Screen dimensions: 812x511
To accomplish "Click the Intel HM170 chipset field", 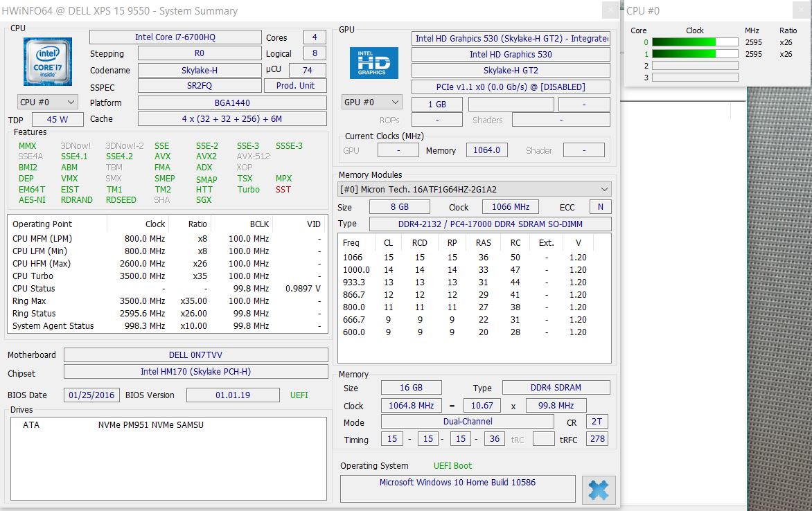I will (196, 371).
